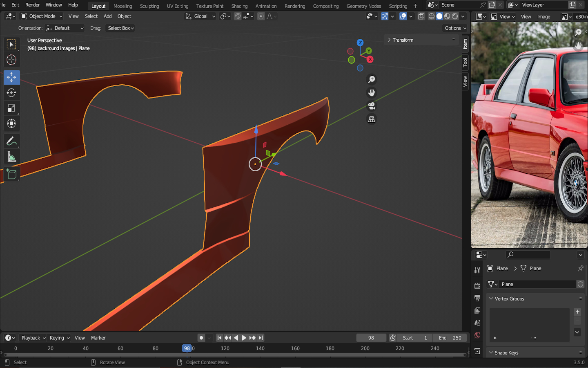Select the Measure tool
This screenshot has width=588, height=368.
click(11, 157)
